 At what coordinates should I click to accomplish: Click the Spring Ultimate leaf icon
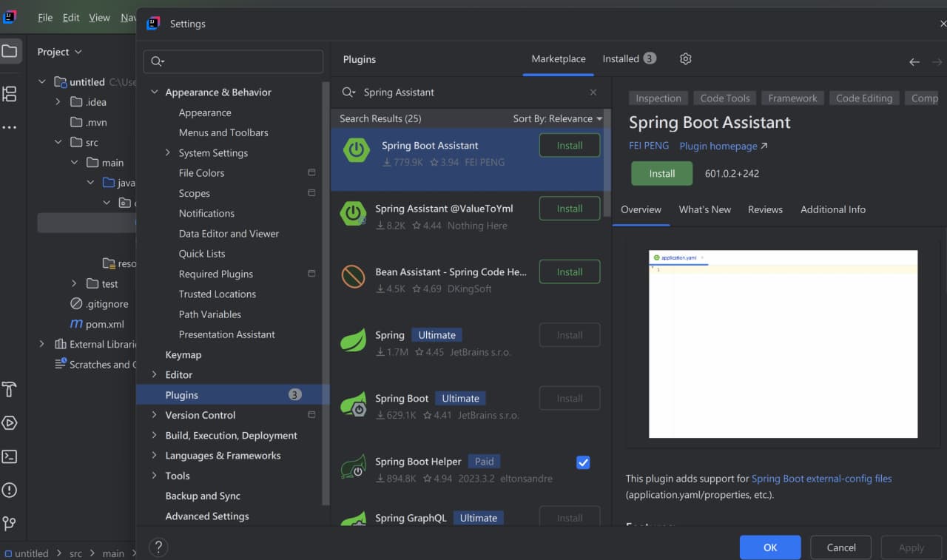[x=353, y=340]
